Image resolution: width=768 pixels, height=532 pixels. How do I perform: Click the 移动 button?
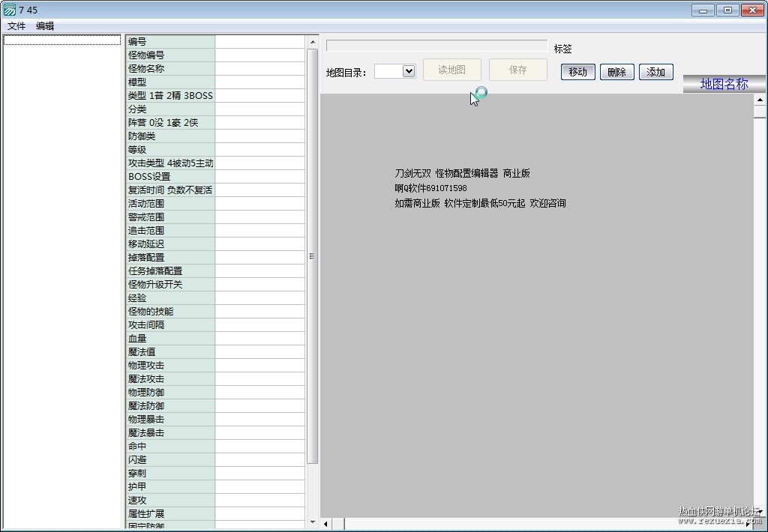578,72
